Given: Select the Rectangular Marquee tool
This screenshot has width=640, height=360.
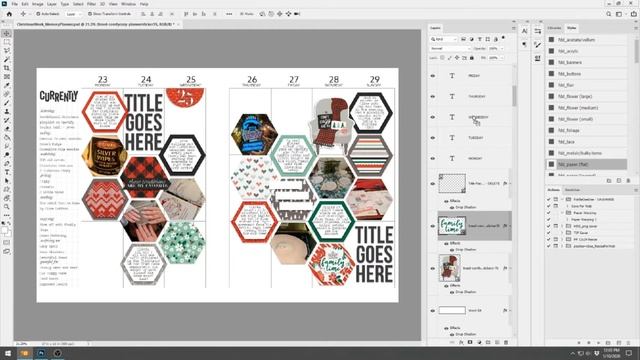Looking at the screenshot, I should click(x=7, y=42).
